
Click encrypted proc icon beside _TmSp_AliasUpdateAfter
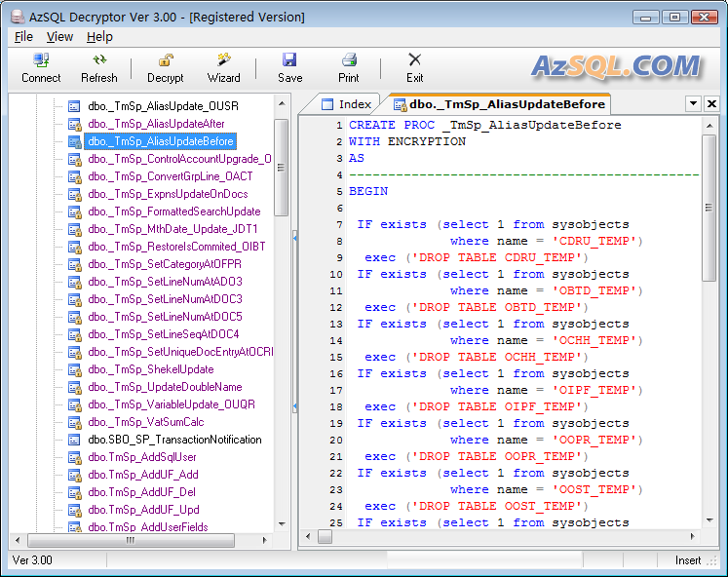click(x=74, y=124)
